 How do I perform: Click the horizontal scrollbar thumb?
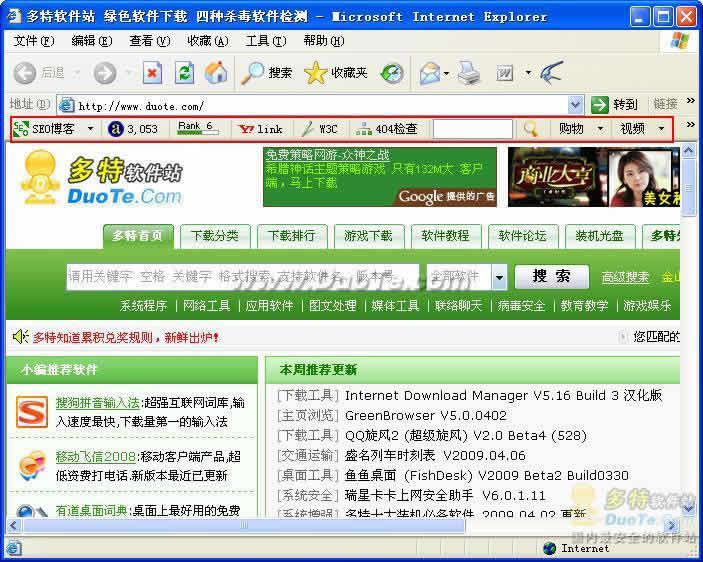[244, 524]
